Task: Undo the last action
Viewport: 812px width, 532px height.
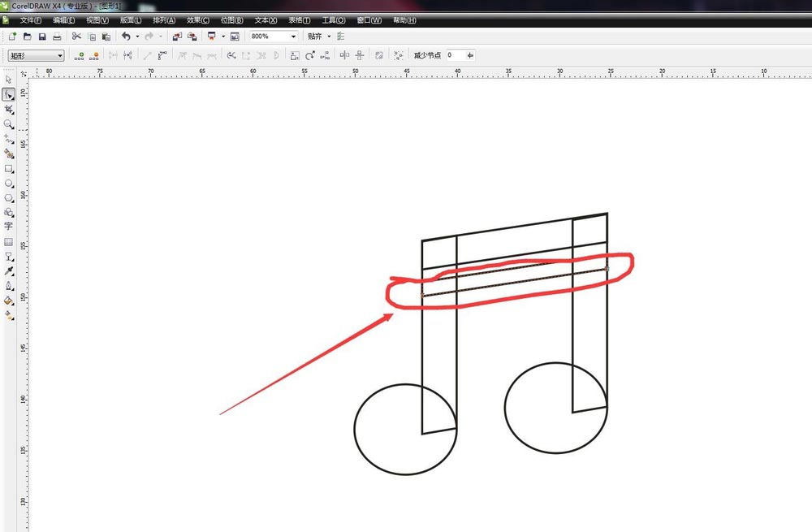Action: point(126,37)
